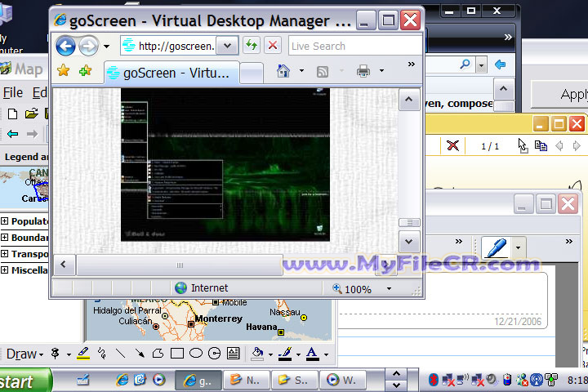Click the http://goscreen address field
The width and height of the screenshot is (588, 392).
(169, 46)
